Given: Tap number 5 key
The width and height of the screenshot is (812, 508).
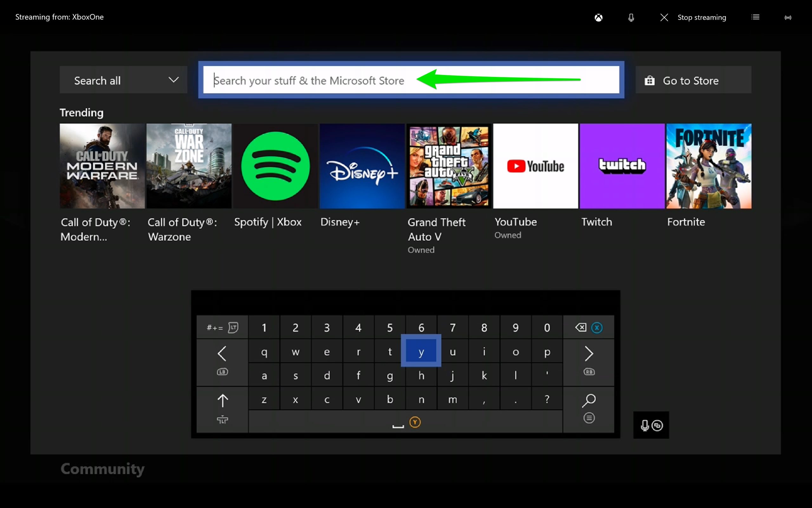Looking at the screenshot, I should [x=390, y=327].
